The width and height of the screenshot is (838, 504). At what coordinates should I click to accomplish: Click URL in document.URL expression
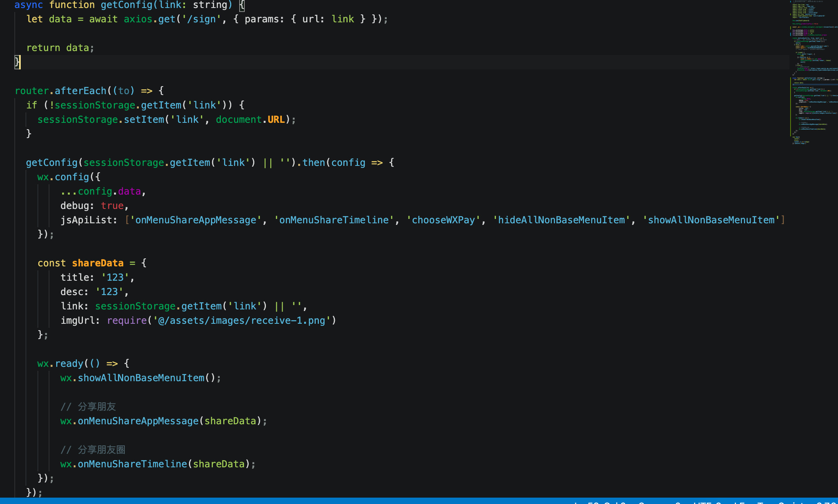point(276,119)
